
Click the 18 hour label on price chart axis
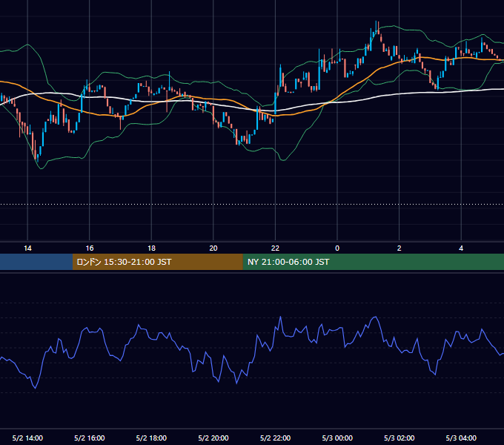pyautogui.click(x=151, y=248)
